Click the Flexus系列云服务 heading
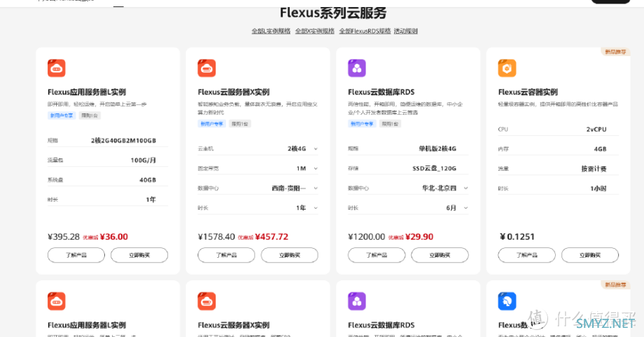644x337 pixels. [333, 13]
